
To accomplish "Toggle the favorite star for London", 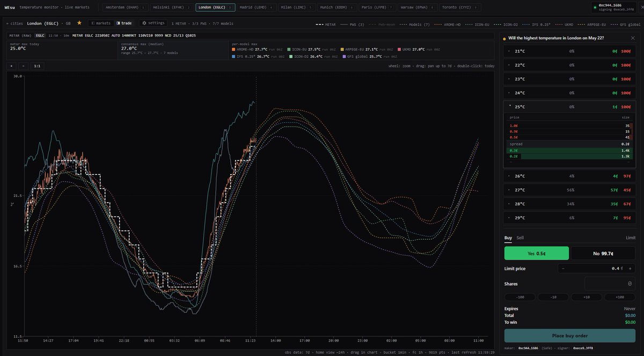I will (79, 23).
